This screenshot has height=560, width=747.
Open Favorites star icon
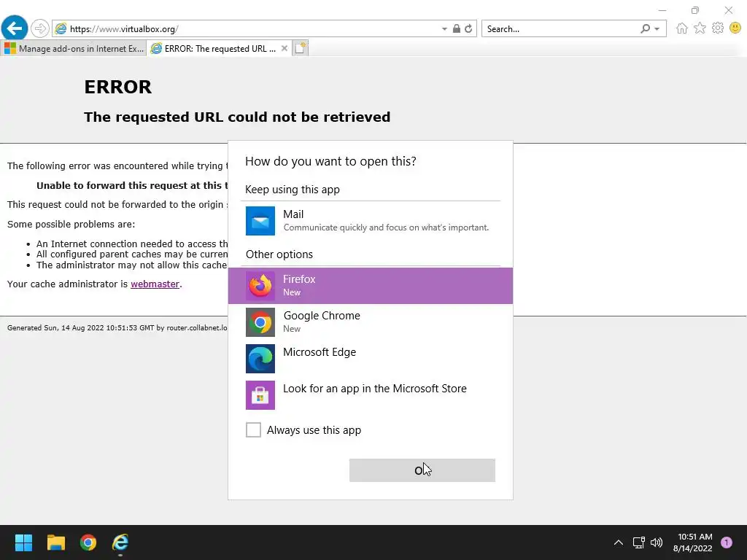tap(700, 28)
